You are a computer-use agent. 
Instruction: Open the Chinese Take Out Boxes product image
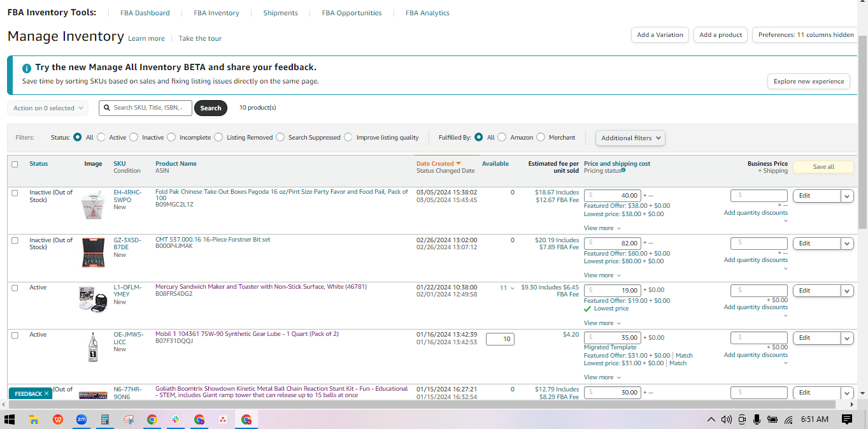point(93,204)
